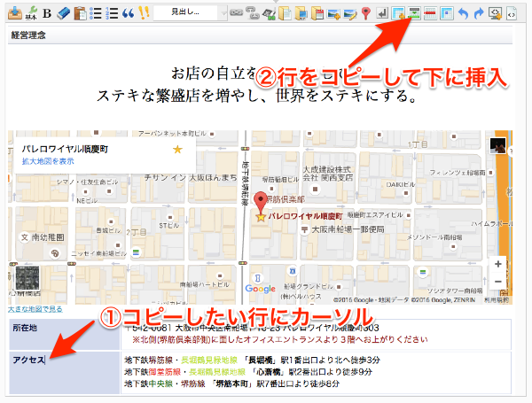Undo the last edit

pos(463,13)
